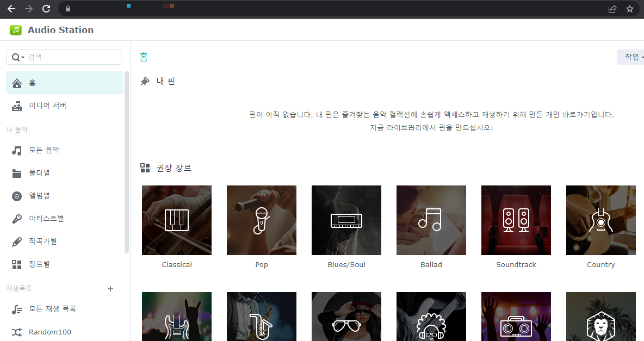644x341 pixels.
Task: Bookmark the page with the star icon
Action: click(x=630, y=9)
